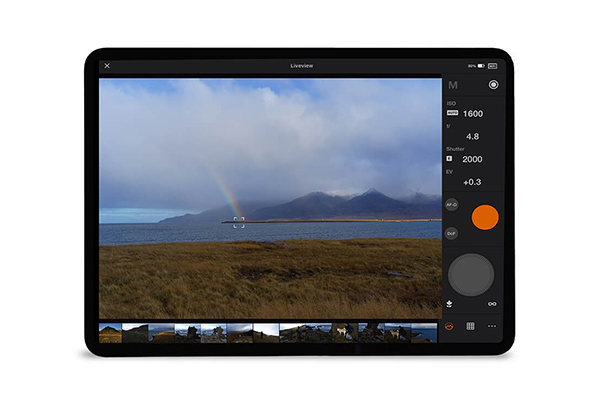Tap the download icon below the focus pad
600x400 pixels.
[x=451, y=303]
